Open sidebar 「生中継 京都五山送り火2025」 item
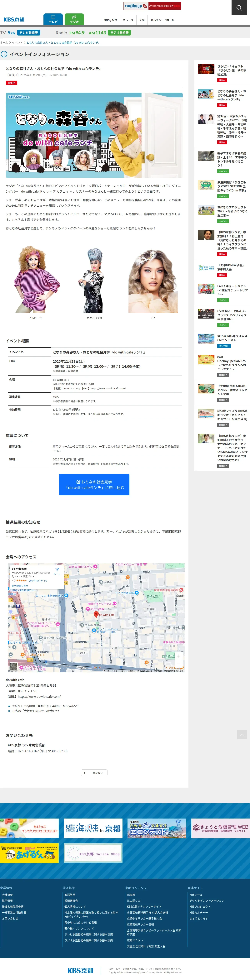The width and height of the screenshot is (250, 980). [x=222, y=392]
